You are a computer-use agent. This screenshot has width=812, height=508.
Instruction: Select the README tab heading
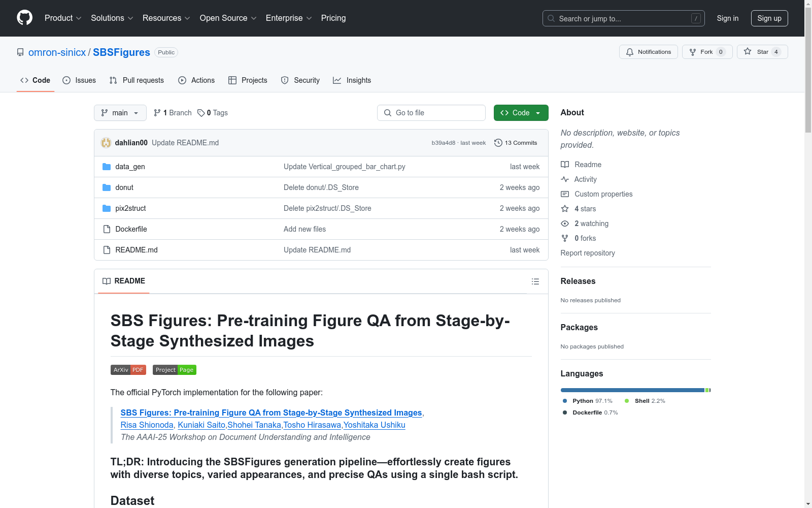point(124,281)
